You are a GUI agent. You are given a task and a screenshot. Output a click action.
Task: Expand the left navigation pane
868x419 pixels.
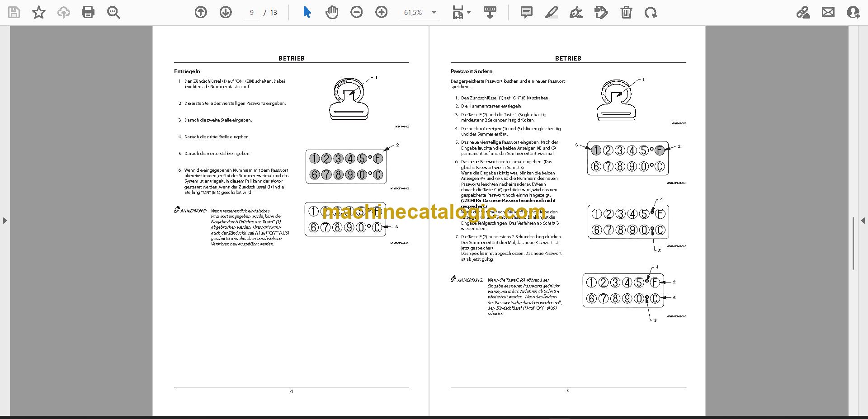point(5,221)
